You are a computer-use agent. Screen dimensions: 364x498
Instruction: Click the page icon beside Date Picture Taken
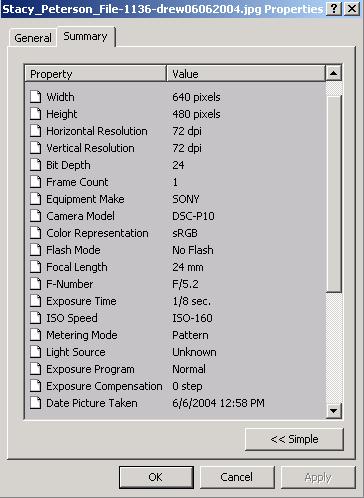click(x=36, y=403)
